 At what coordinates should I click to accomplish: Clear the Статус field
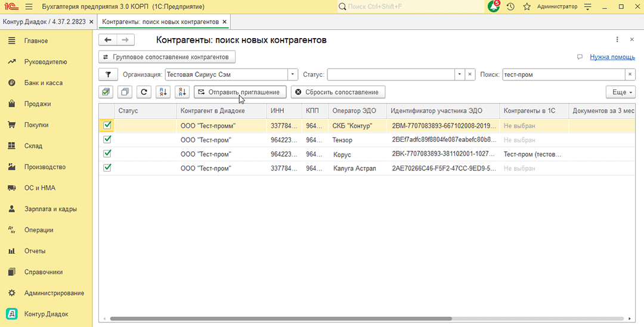pyautogui.click(x=470, y=74)
